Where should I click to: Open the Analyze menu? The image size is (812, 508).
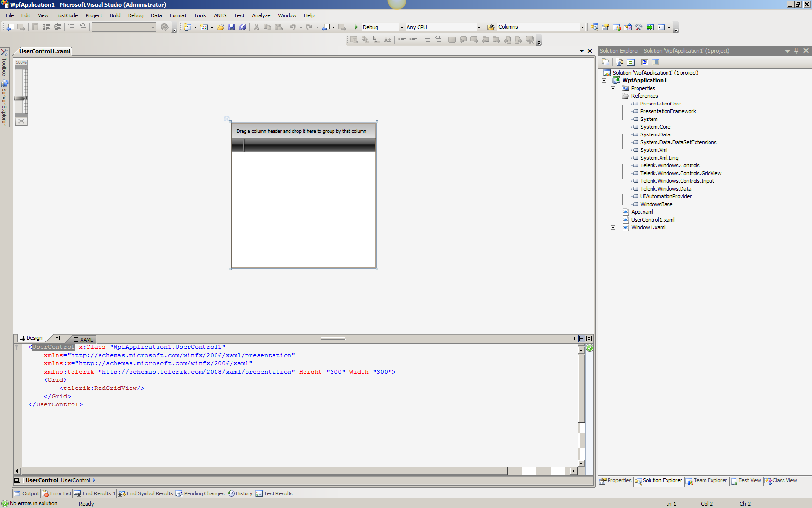tap(261, 15)
